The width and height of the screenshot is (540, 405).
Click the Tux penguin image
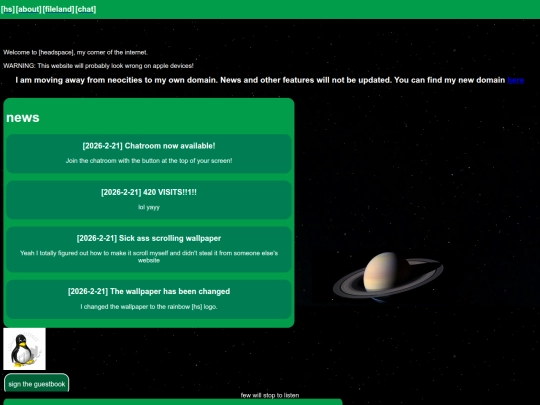[24, 349]
